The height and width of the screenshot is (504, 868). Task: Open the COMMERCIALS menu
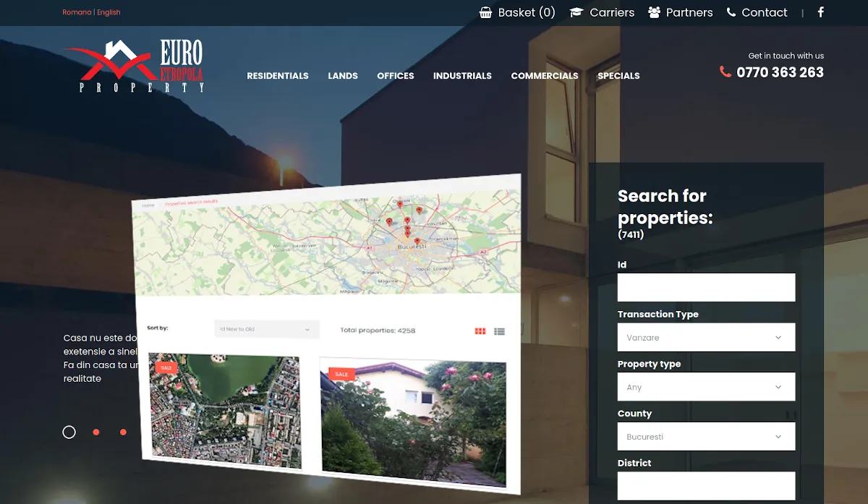pos(545,76)
